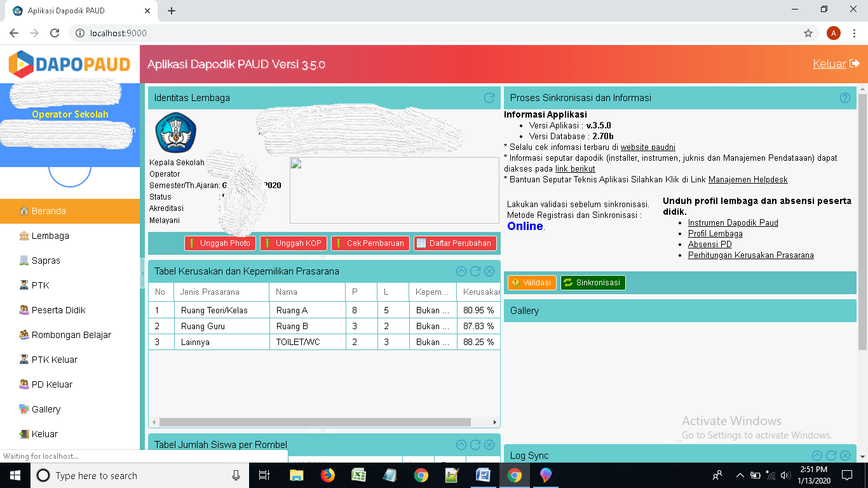Image resolution: width=868 pixels, height=488 pixels.
Task: Refresh the Identitas Lembaga panel
Action: pyautogui.click(x=489, y=98)
